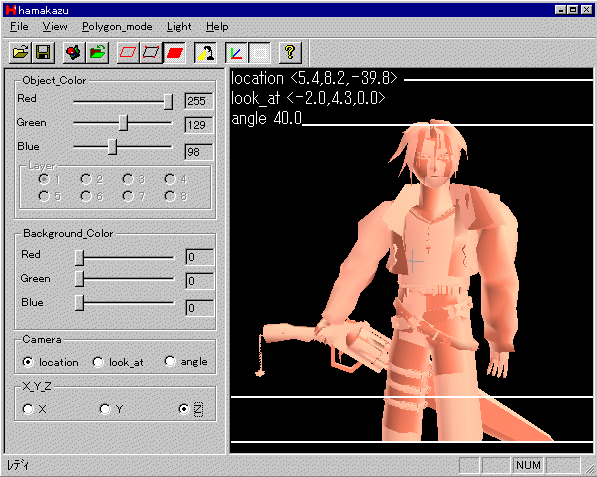Viewport: 597px width, 477px height.
Task: Click the Object_Color Blue slider handle
Action: 112,147
